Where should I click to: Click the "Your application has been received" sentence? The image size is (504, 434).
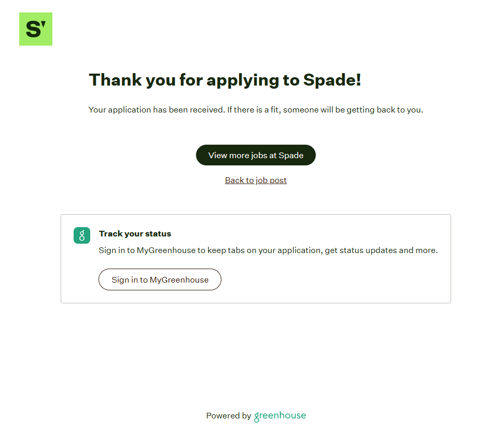pyautogui.click(x=156, y=110)
